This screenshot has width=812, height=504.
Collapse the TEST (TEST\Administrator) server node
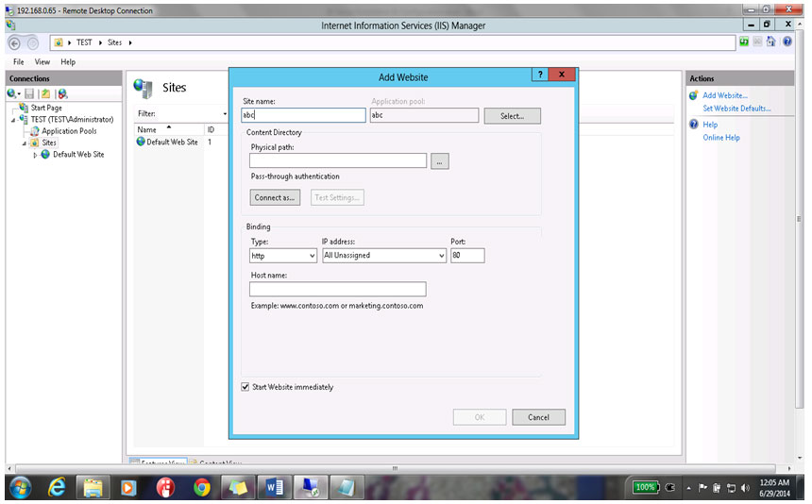tap(13, 120)
